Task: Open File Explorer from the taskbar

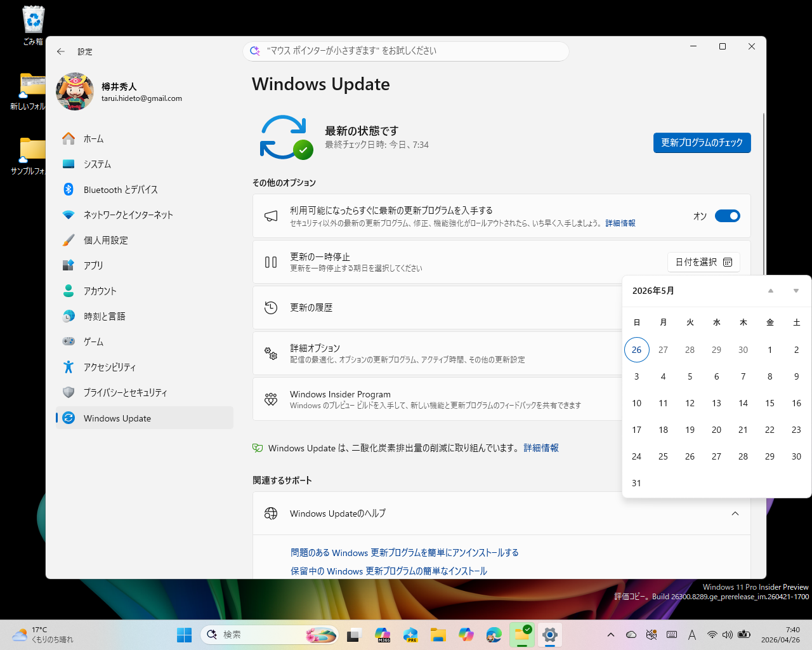Action: click(x=438, y=635)
